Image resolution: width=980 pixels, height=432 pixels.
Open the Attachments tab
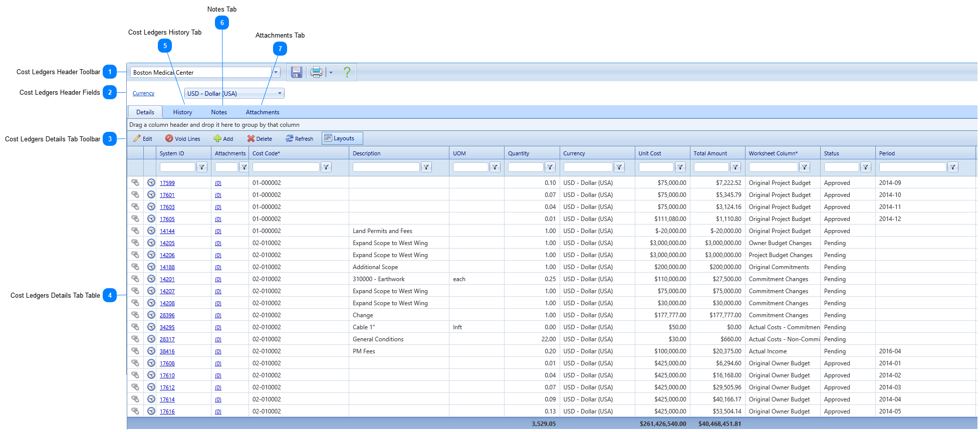click(263, 112)
